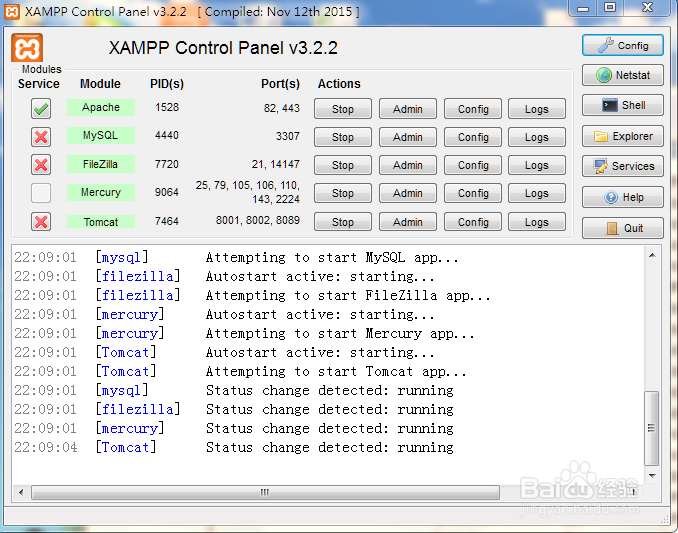Open Mercury Admin interface
The width and height of the screenshot is (678, 533).
(x=408, y=193)
